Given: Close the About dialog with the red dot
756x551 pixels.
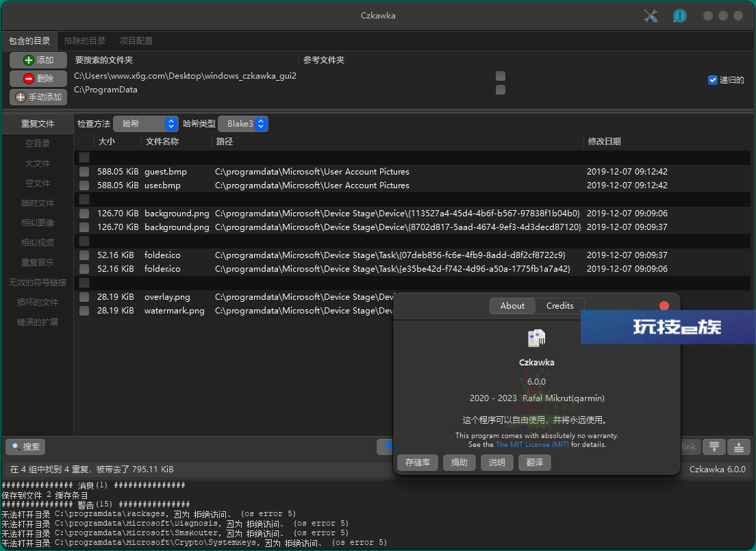Looking at the screenshot, I should coord(664,306).
